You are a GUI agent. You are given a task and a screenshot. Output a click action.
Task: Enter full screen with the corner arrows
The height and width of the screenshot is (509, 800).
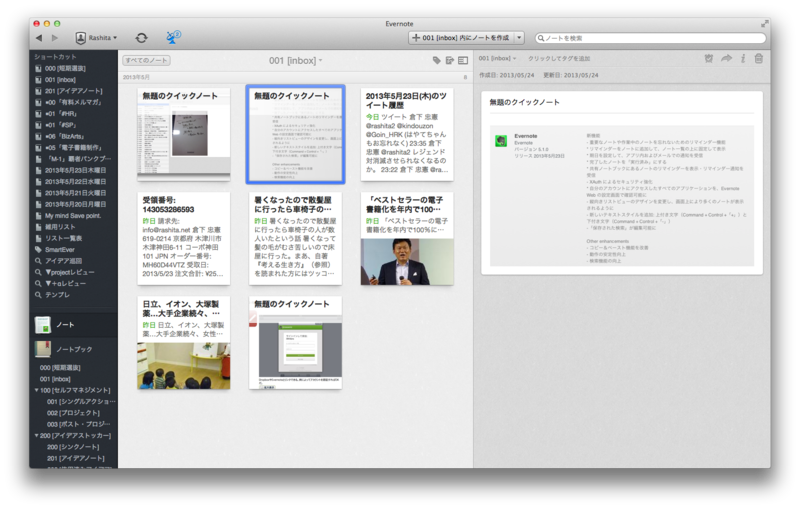[x=764, y=23]
